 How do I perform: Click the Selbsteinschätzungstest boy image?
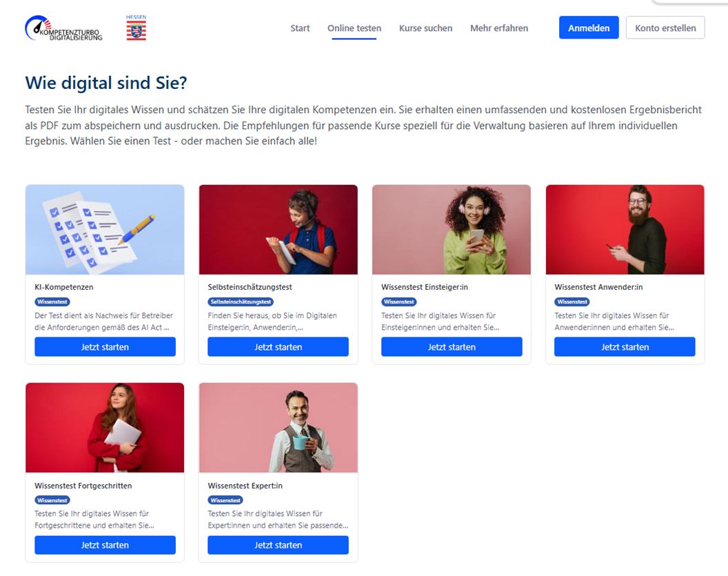click(x=278, y=230)
